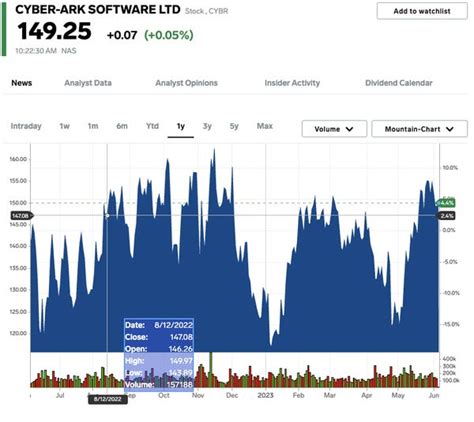The height and width of the screenshot is (422, 474).
Task: Select Intraday chart range
Action: tap(26, 126)
